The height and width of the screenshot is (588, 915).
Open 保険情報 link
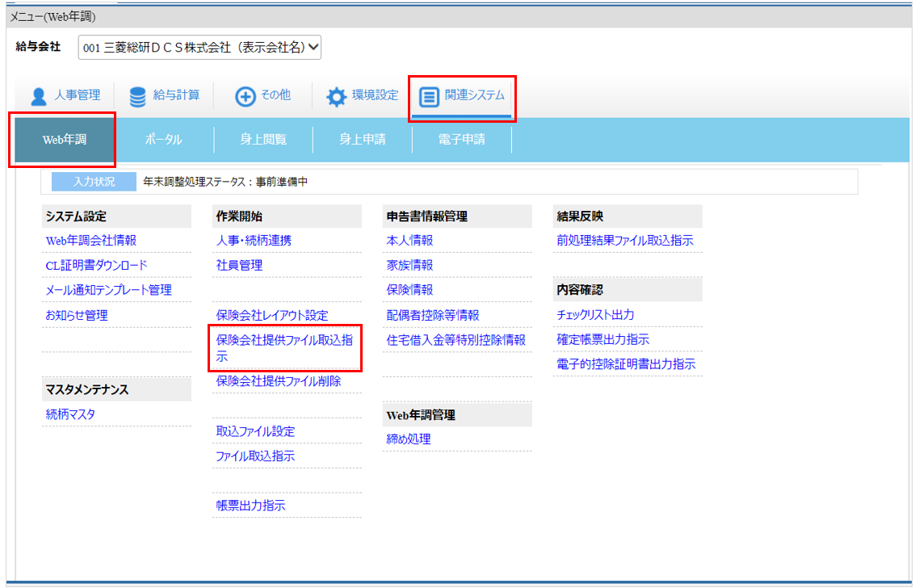(409, 290)
